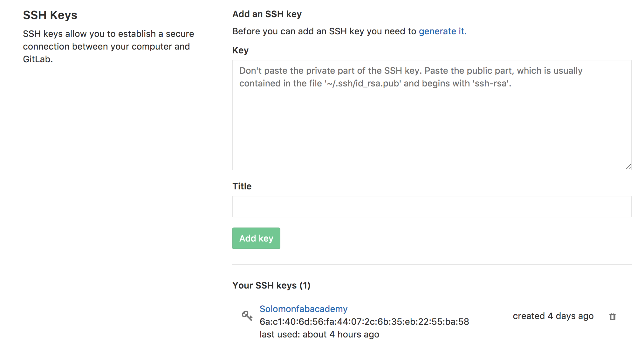Select the key fingerprint starting 6a:c1:40

tap(364, 322)
